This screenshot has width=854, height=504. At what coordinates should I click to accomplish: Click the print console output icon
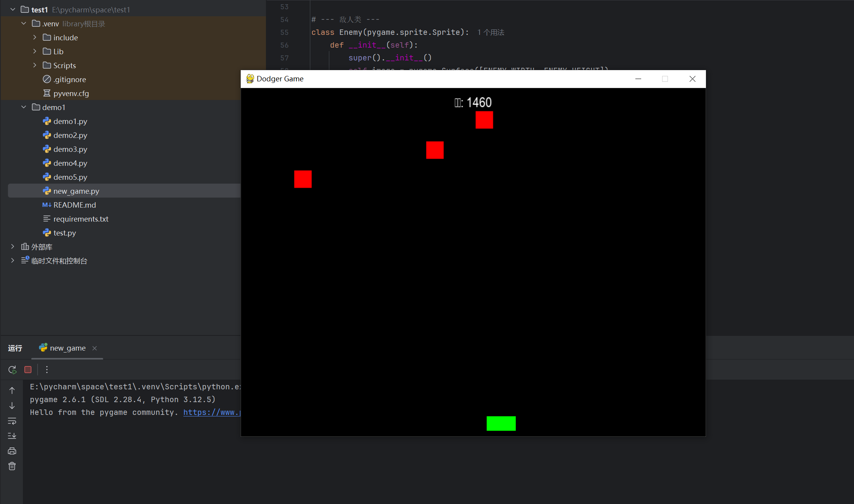coord(12,451)
